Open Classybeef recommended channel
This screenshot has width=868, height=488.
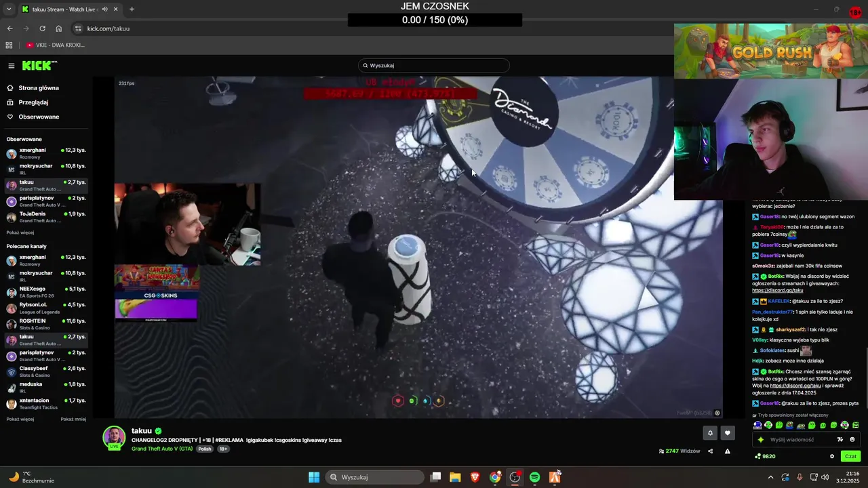click(x=46, y=372)
